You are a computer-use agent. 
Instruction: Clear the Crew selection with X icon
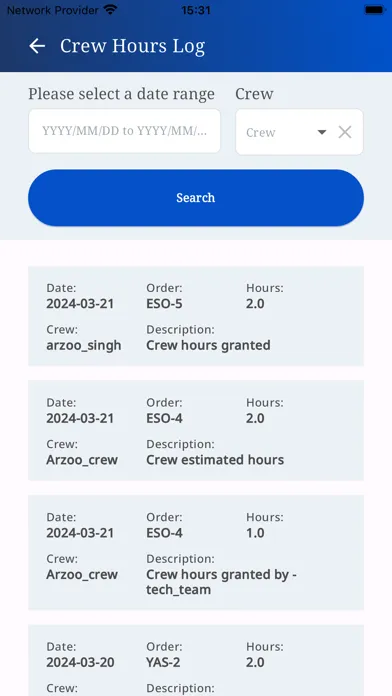click(345, 132)
